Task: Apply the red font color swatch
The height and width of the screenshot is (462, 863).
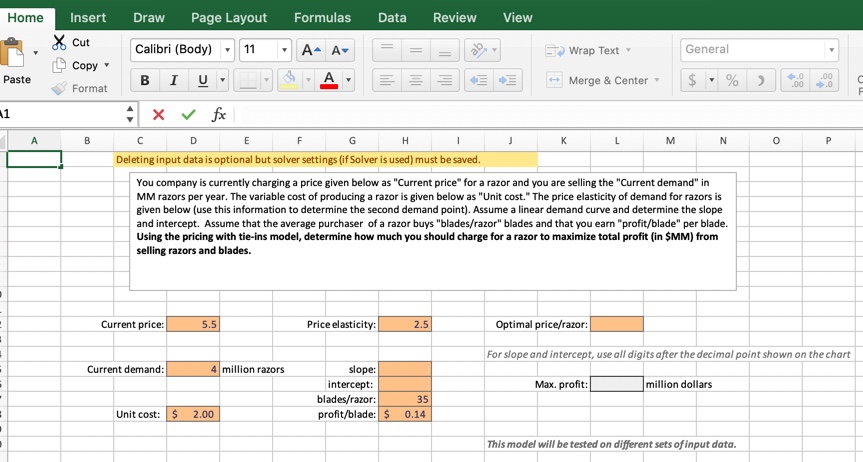Action: [x=328, y=80]
